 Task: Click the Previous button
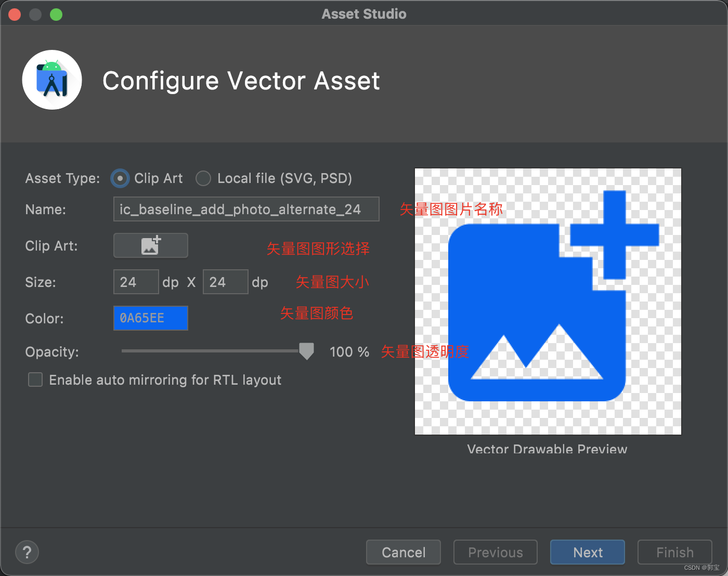pyautogui.click(x=496, y=552)
